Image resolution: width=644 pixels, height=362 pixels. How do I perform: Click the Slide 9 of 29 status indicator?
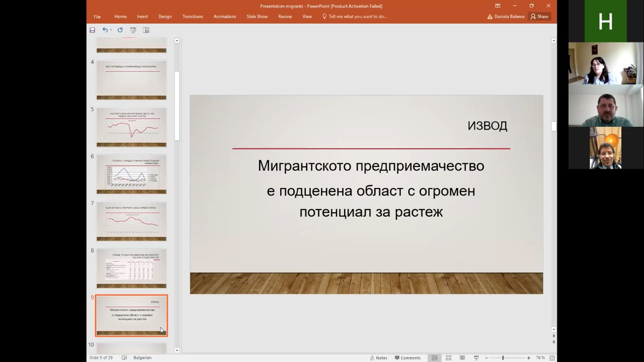click(x=101, y=358)
